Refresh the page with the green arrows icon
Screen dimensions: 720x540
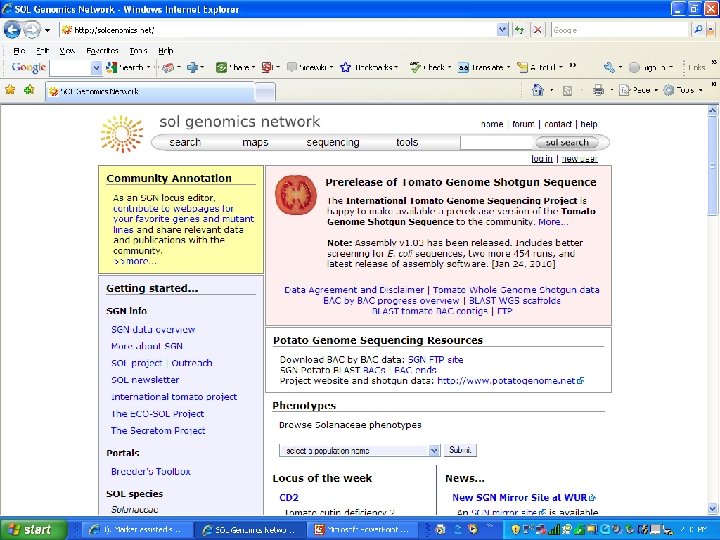[x=519, y=30]
